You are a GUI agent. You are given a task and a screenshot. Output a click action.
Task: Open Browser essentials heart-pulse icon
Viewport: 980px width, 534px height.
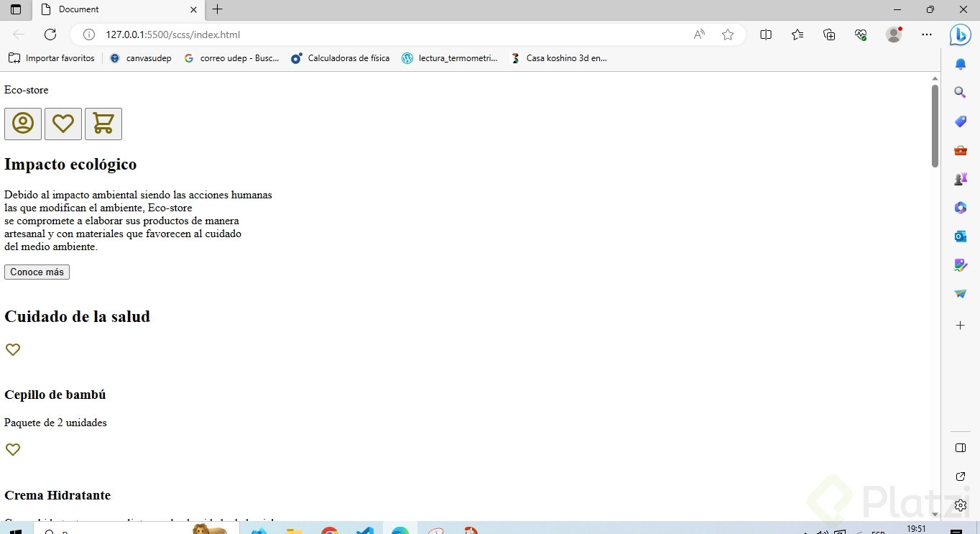point(861,34)
